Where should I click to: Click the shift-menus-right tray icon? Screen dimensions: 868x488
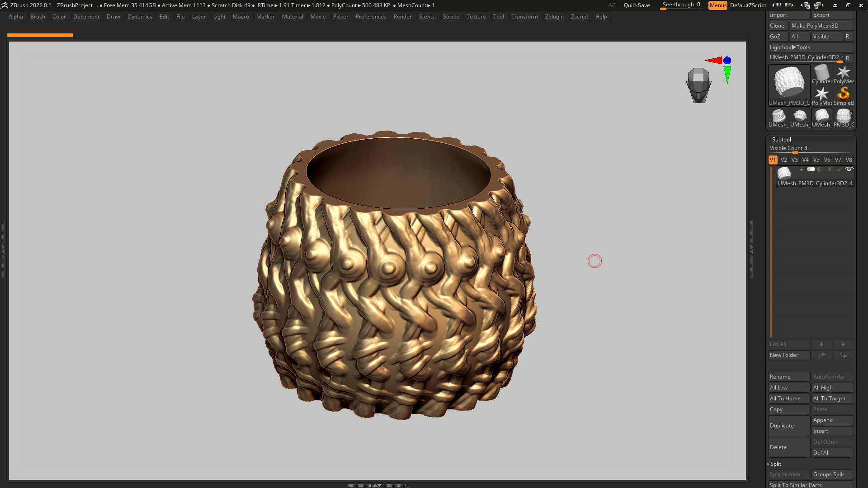tap(789, 5)
